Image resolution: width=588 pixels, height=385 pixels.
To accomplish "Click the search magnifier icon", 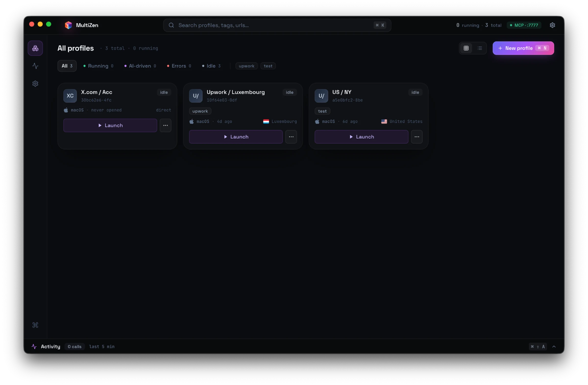I will (171, 25).
